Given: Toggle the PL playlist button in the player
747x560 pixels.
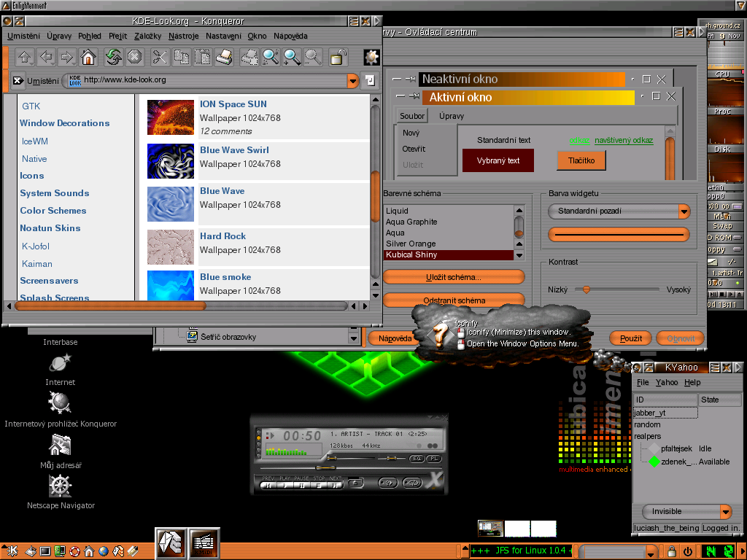Looking at the screenshot, I should 433,459.
